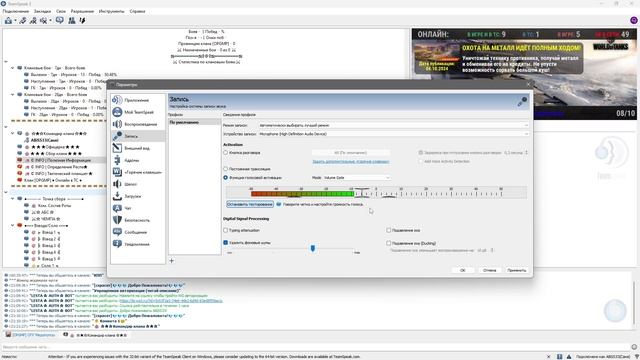Collapse the Точка сбора channel group
This screenshot has width=640, height=360.
coord(12,199)
